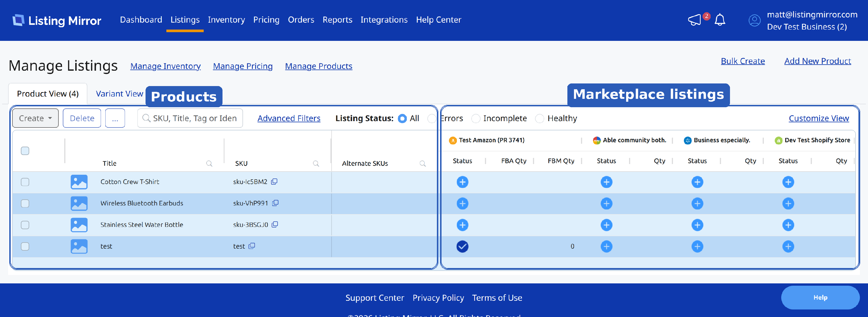The height and width of the screenshot is (317, 868).
Task: Open the Reports menu
Action: click(x=337, y=20)
